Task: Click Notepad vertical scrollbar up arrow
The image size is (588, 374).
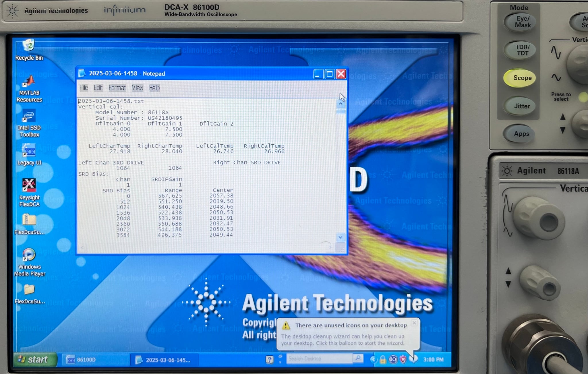Action: coord(341,104)
